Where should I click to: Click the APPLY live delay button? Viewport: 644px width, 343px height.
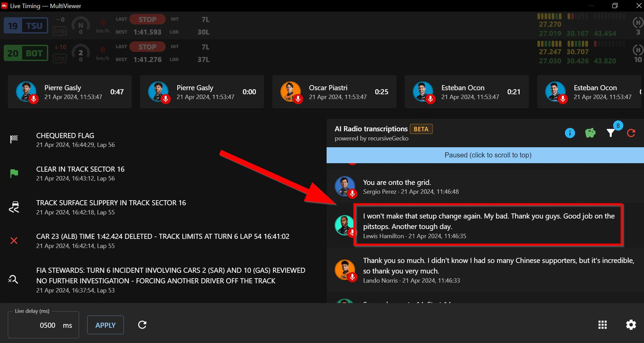click(x=106, y=325)
